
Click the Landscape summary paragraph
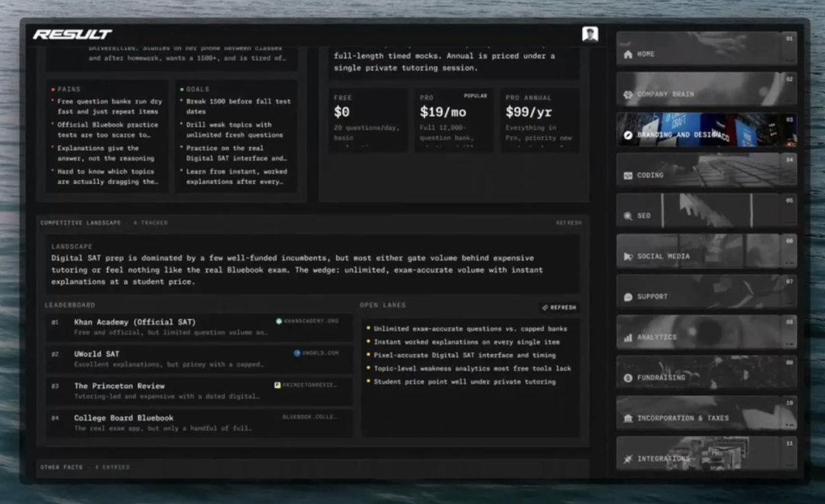(x=296, y=270)
